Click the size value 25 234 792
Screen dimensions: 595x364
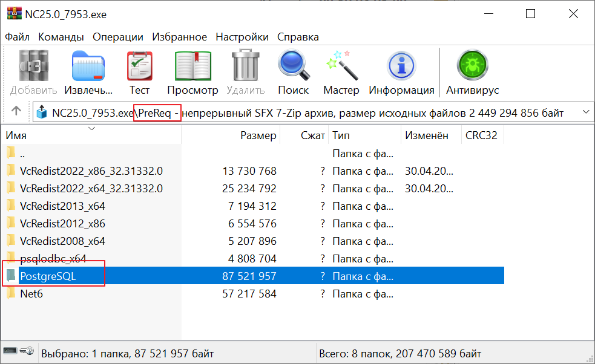tap(249, 189)
